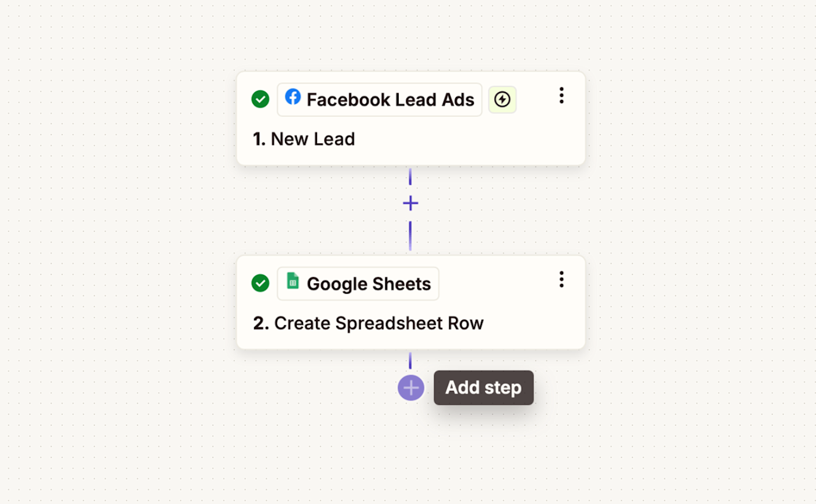The image size is (816, 504).
Task: Click the Add step tooltip label
Action: 483,388
